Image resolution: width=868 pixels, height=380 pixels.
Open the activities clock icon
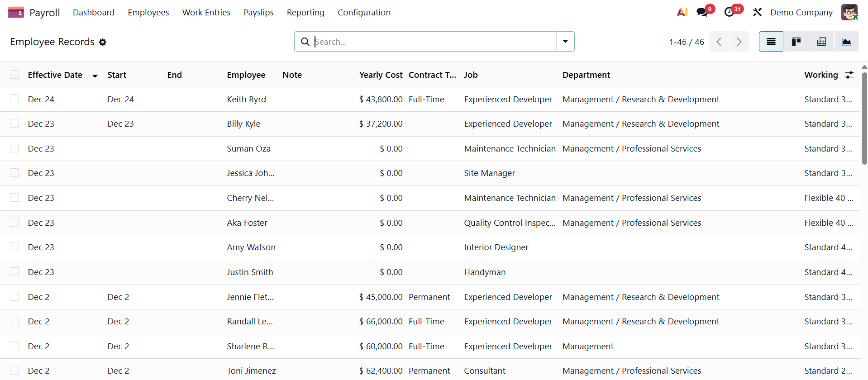click(x=729, y=12)
